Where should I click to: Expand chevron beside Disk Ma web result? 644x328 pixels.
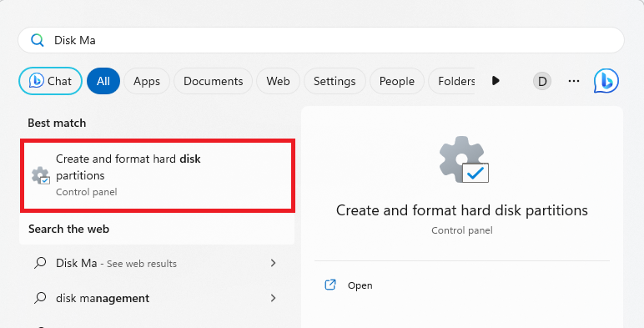pos(273,263)
